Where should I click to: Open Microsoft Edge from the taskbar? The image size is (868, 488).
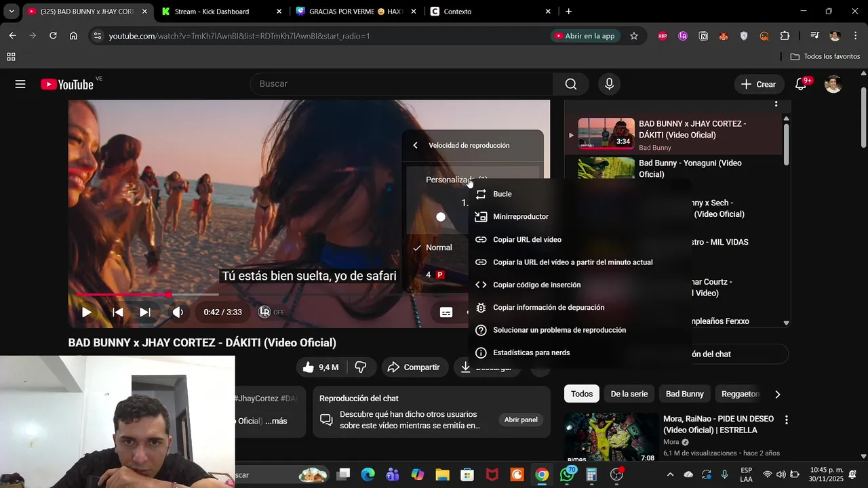pos(368,474)
